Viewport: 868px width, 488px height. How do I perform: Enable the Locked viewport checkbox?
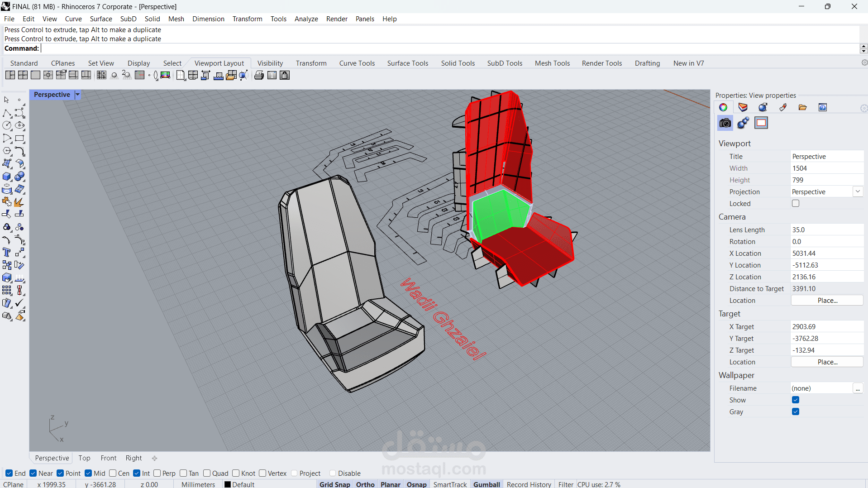pyautogui.click(x=796, y=204)
